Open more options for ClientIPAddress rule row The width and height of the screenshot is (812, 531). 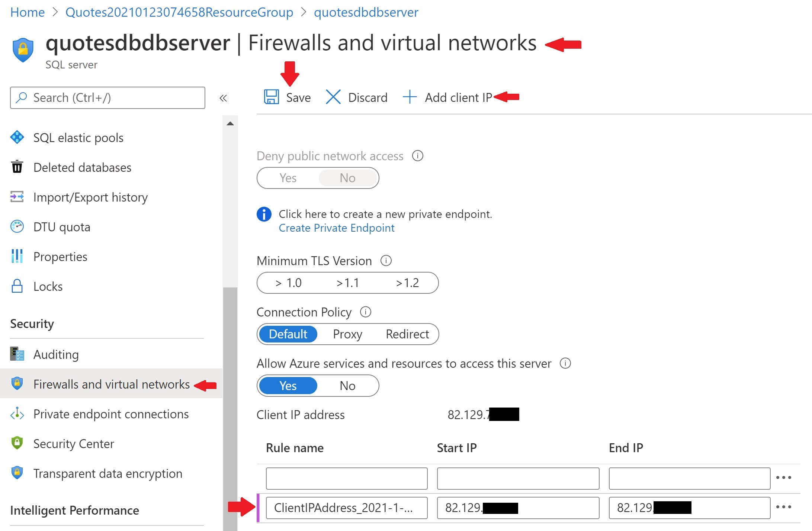[784, 507]
